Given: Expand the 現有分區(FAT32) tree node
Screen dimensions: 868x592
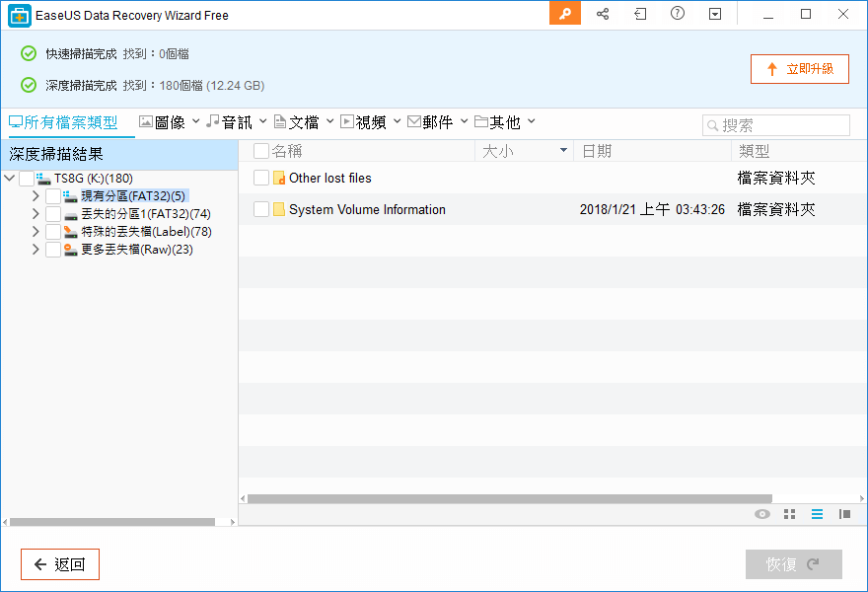Looking at the screenshot, I should (x=36, y=196).
